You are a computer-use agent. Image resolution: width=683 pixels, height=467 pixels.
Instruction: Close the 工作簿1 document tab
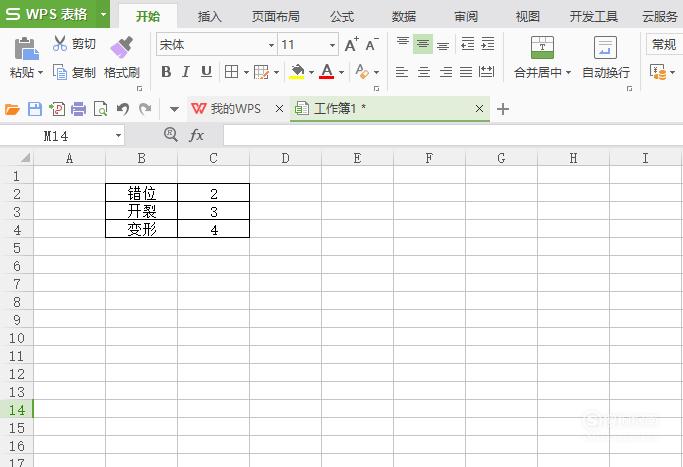pyautogui.click(x=479, y=108)
